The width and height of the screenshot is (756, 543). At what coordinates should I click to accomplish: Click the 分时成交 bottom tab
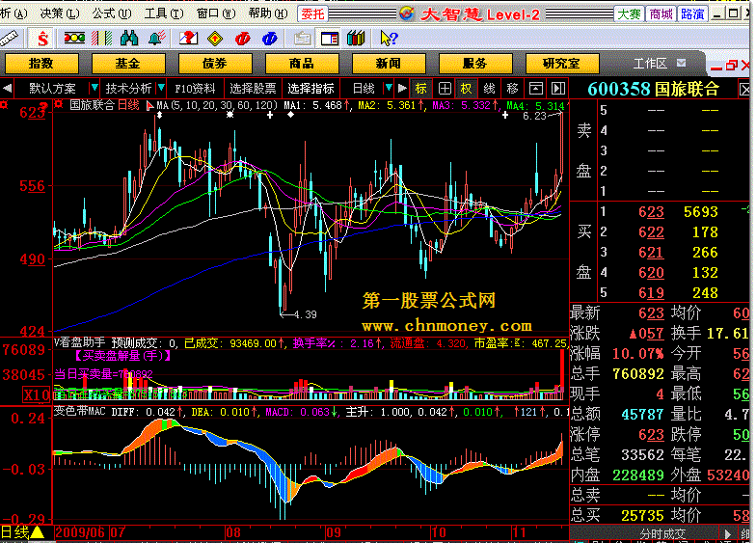(x=662, y=534)
